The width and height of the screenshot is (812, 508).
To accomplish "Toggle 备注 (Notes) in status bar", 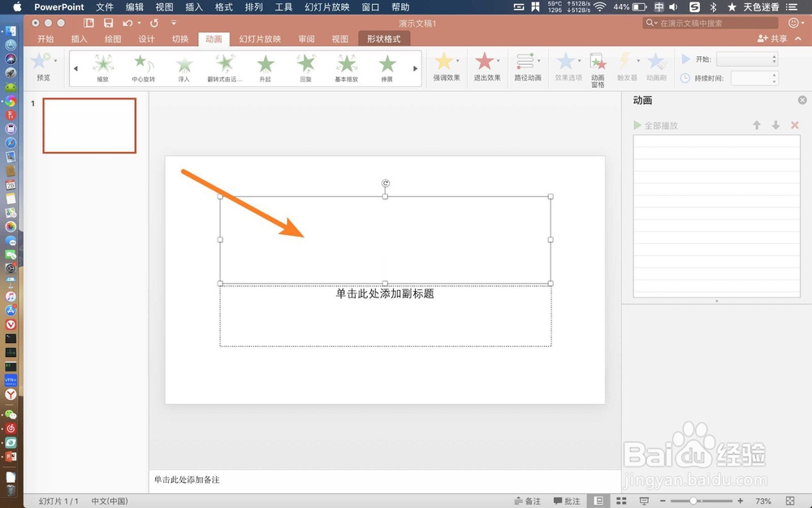I will point(527,501).
